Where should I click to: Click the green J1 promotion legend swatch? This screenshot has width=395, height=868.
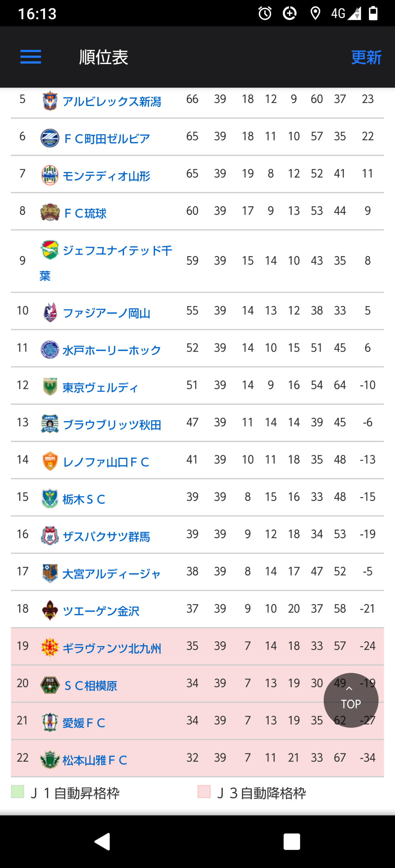[x=18, y=792]
